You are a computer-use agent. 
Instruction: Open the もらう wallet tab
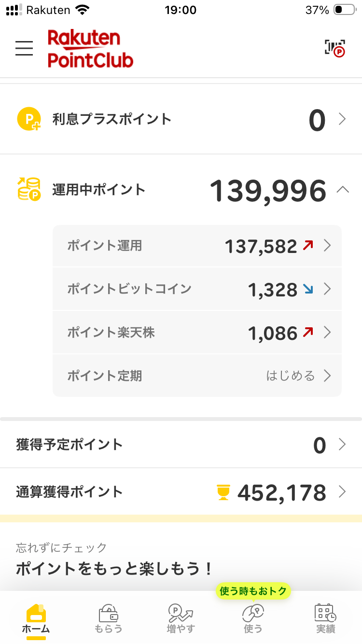coord(108,618)
